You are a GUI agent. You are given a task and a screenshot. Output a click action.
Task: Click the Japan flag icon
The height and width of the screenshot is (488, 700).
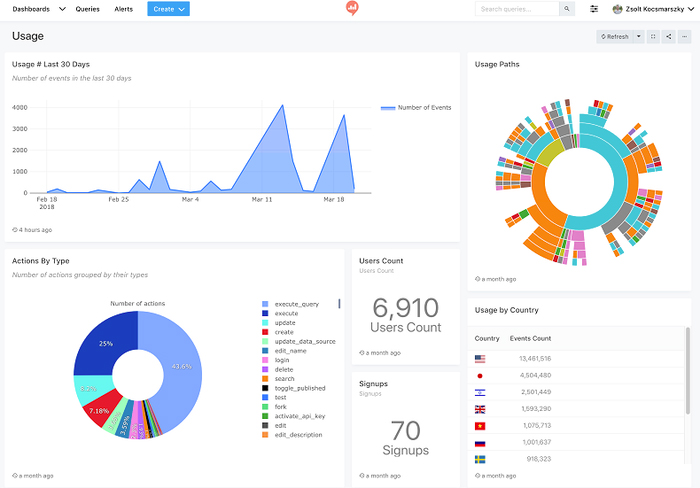(480, 375)
